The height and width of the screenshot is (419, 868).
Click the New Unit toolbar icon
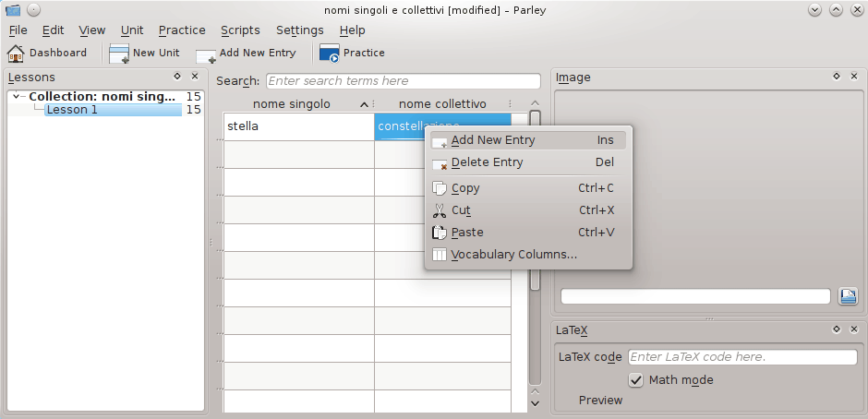pos(119,54)
